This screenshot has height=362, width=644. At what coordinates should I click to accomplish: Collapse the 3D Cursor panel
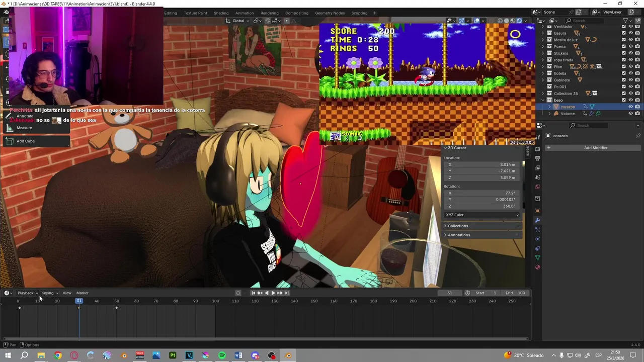point(445,148)
